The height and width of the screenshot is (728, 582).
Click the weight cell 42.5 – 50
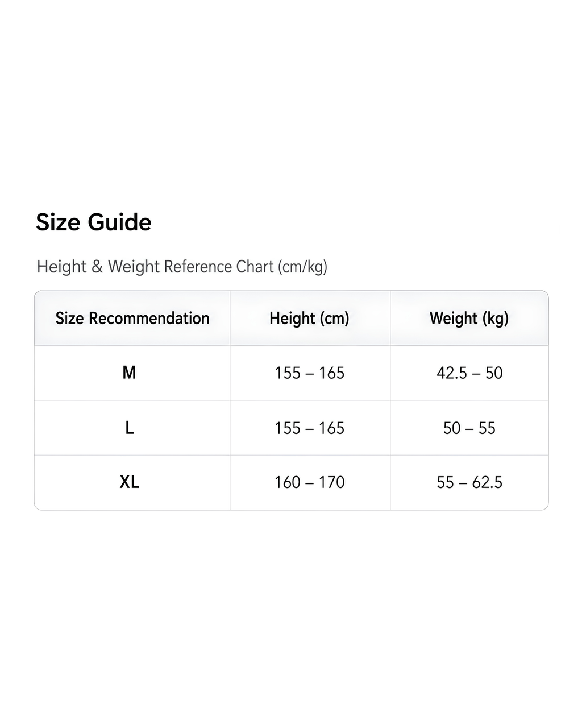[x=469, y=373]
